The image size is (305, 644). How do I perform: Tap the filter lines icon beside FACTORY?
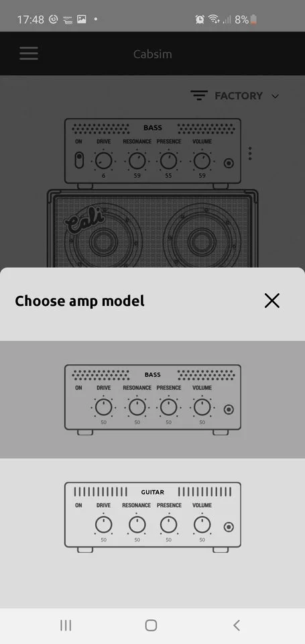199,96
